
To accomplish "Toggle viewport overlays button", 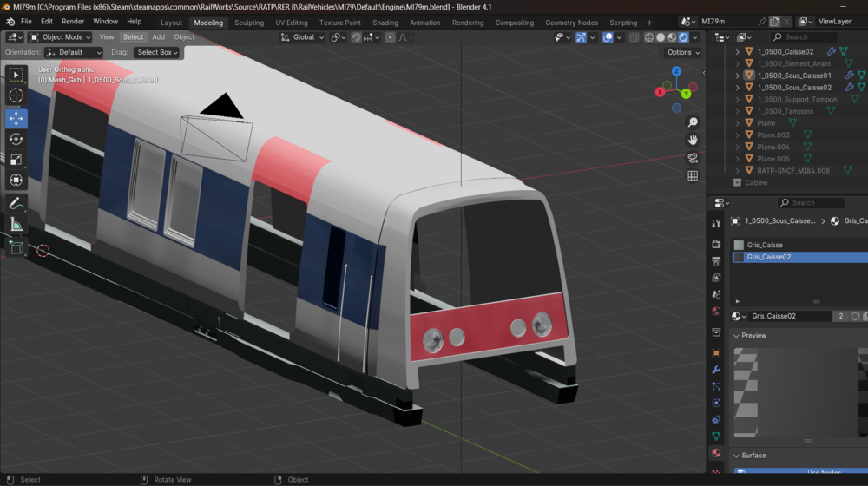I will (608, 37).
